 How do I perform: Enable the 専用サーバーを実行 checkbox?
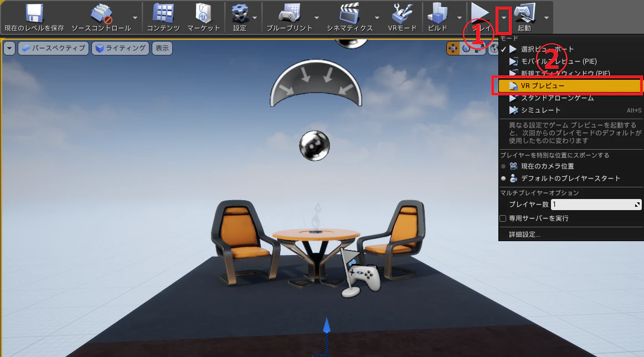click(x=503, y=218)
